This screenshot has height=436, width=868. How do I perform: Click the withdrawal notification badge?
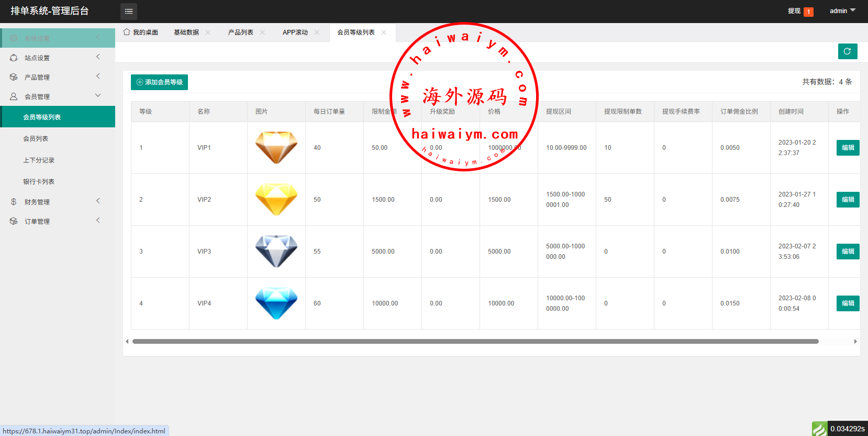(x=808, y=12)
